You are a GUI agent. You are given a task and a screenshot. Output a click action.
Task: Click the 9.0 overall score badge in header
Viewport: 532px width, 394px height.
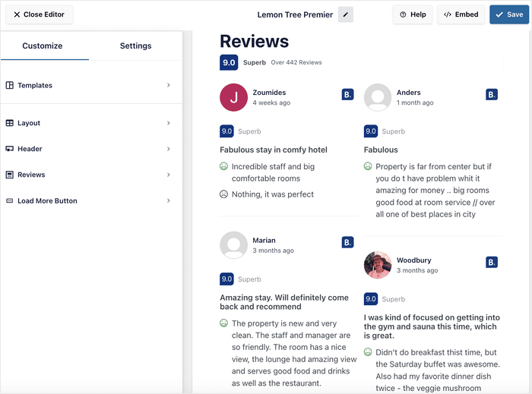(229, 62)
